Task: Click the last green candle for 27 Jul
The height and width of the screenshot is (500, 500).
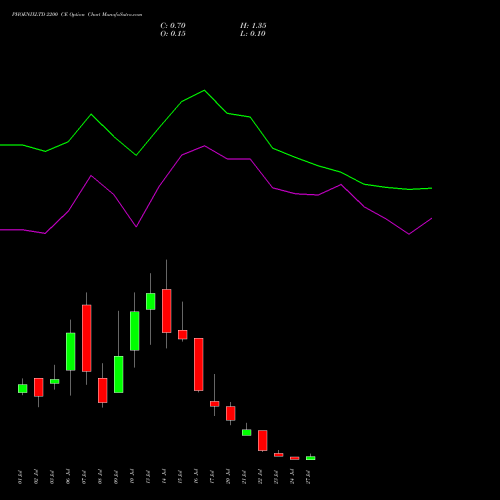Action: 311,458
